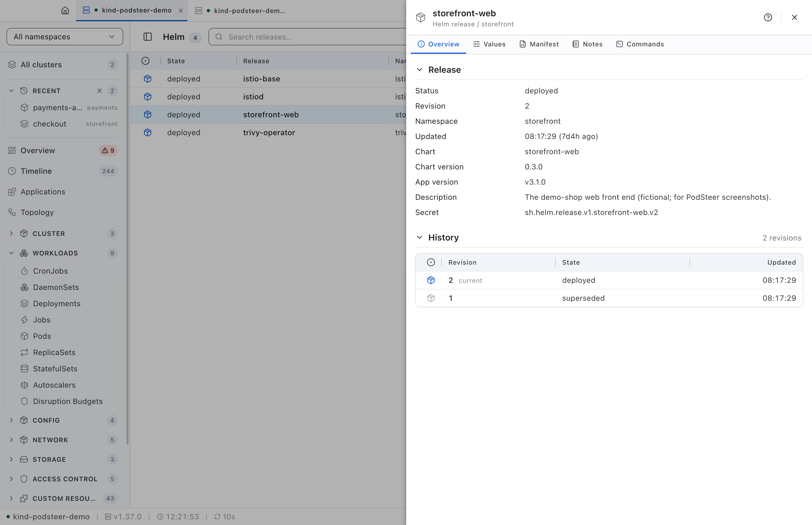
Task: Open the home icon tab
Action: point(65,11)
